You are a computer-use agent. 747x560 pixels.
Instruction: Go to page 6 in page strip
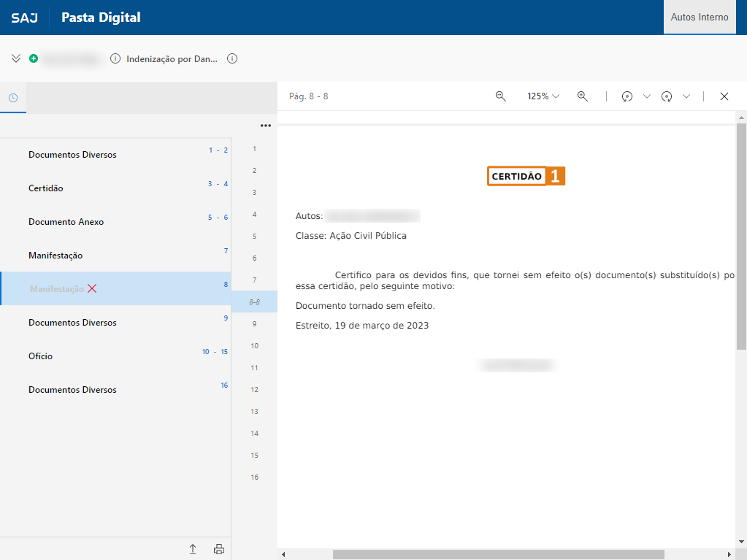(254, 258)
